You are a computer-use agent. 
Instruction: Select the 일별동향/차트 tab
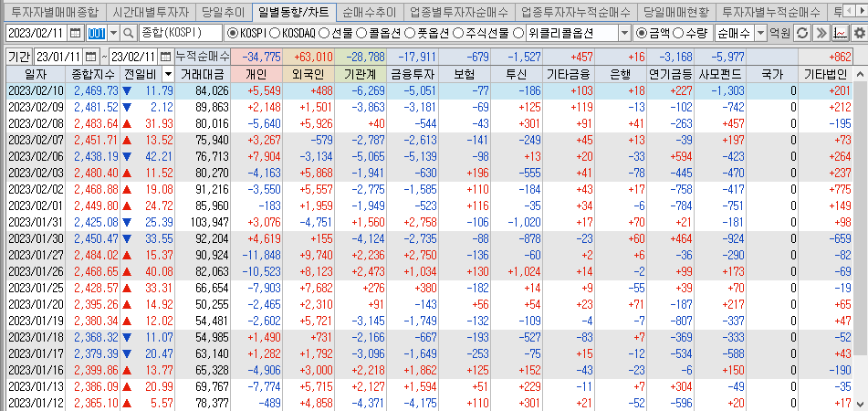point(293,11)
